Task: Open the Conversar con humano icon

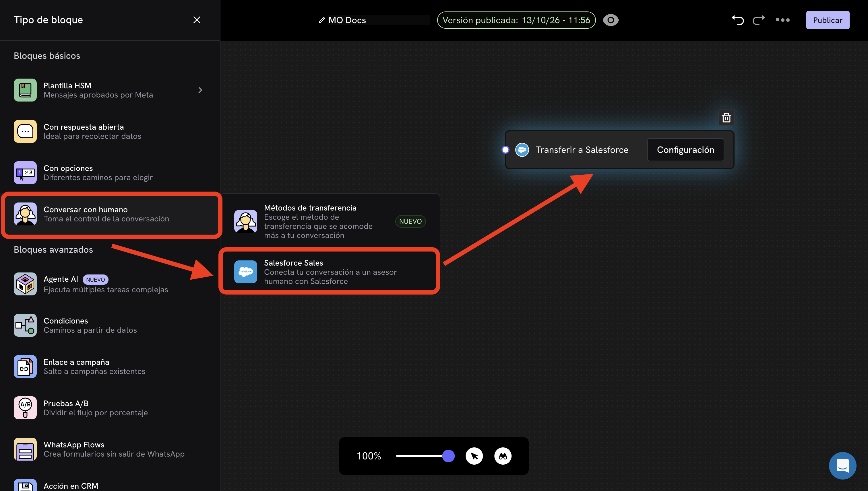Action: coord(25,214)
